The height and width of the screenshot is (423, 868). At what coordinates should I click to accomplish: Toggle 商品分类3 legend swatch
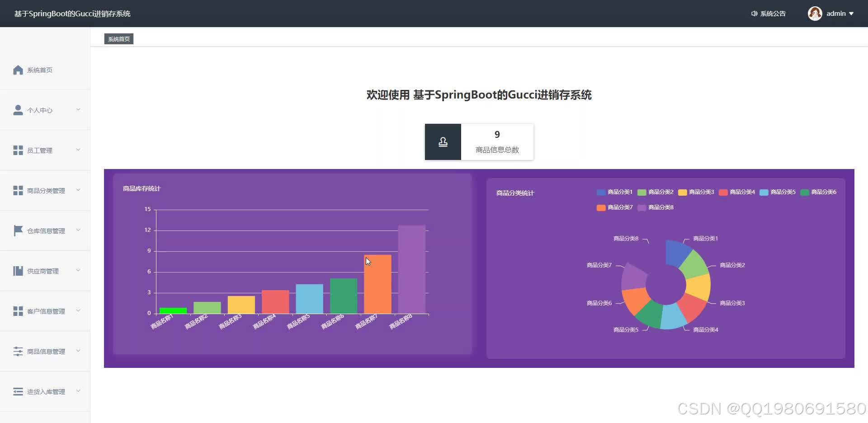pyautogui.click(x=683, y=193)
